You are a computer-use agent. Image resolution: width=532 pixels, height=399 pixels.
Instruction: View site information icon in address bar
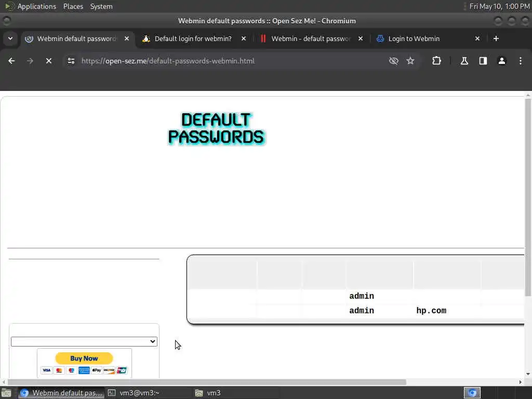coord(71,61)
